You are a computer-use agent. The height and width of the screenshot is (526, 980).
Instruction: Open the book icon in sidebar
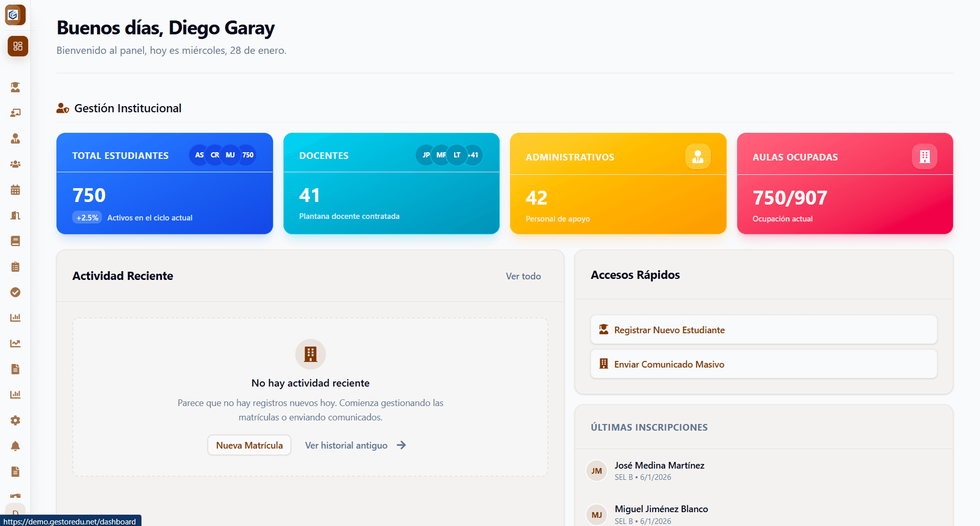coord(15,241)
